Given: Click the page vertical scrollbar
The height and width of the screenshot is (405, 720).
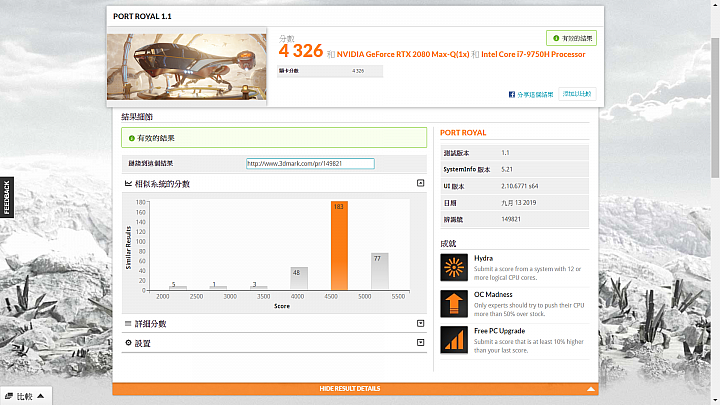Looking at the screenshot, I should tap(715, 108).
